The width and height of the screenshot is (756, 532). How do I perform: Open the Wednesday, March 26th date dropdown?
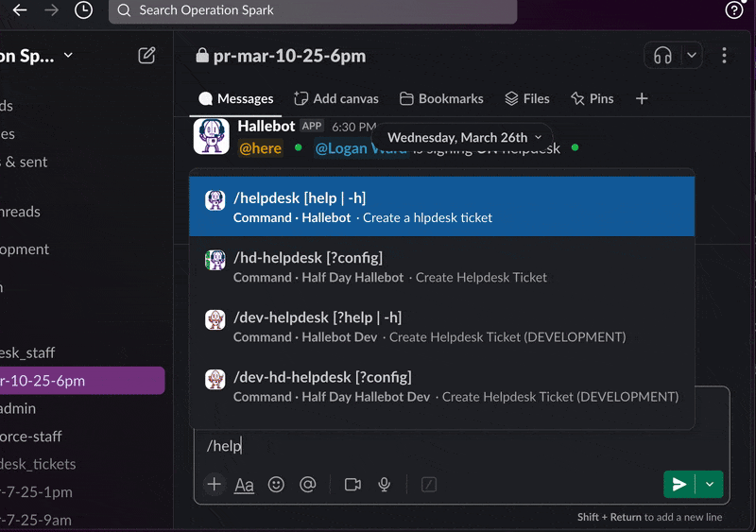click(x=464, y=137)
